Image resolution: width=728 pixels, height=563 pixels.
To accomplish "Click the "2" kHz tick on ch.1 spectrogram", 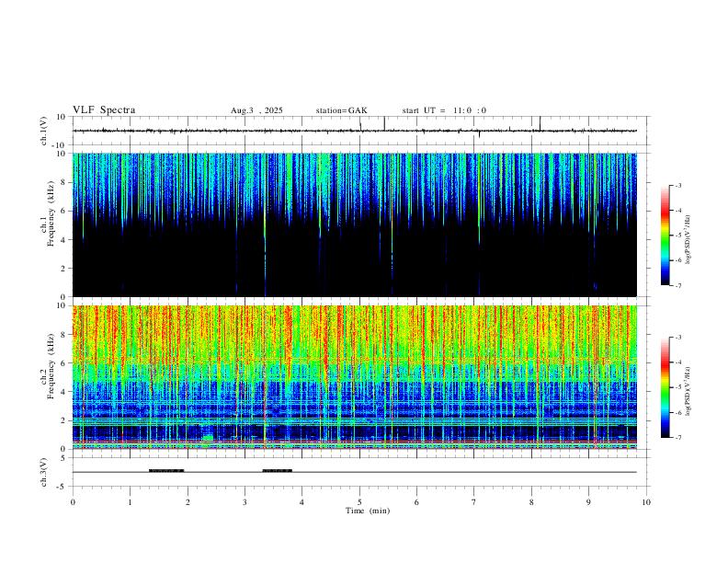I will [64, 269].
